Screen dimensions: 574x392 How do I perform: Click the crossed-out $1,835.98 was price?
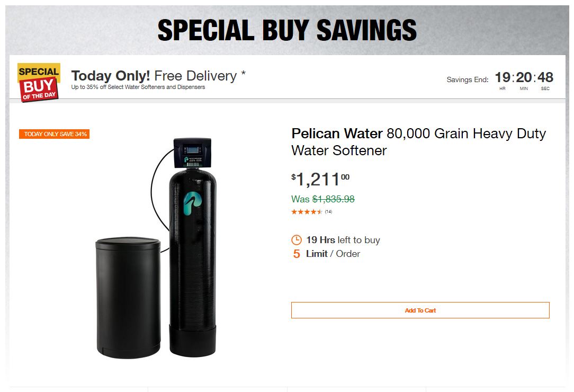tap(333, 200)
